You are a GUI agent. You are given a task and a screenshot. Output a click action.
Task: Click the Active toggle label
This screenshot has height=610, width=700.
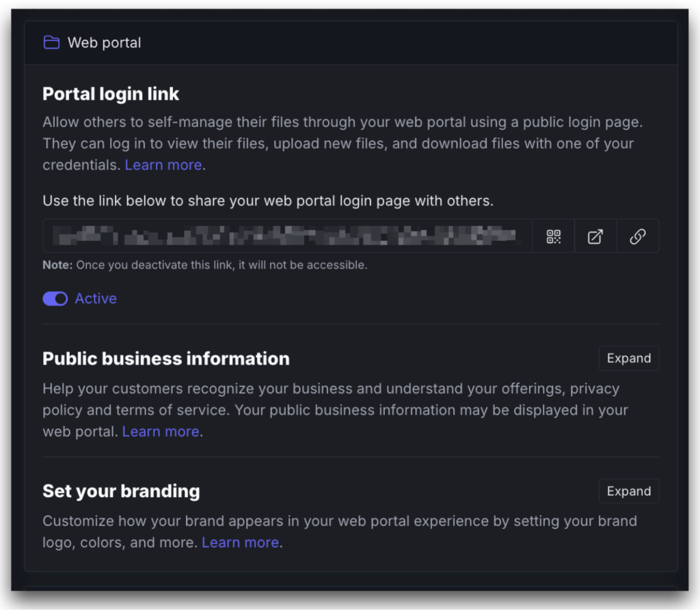tap(96, 299)
